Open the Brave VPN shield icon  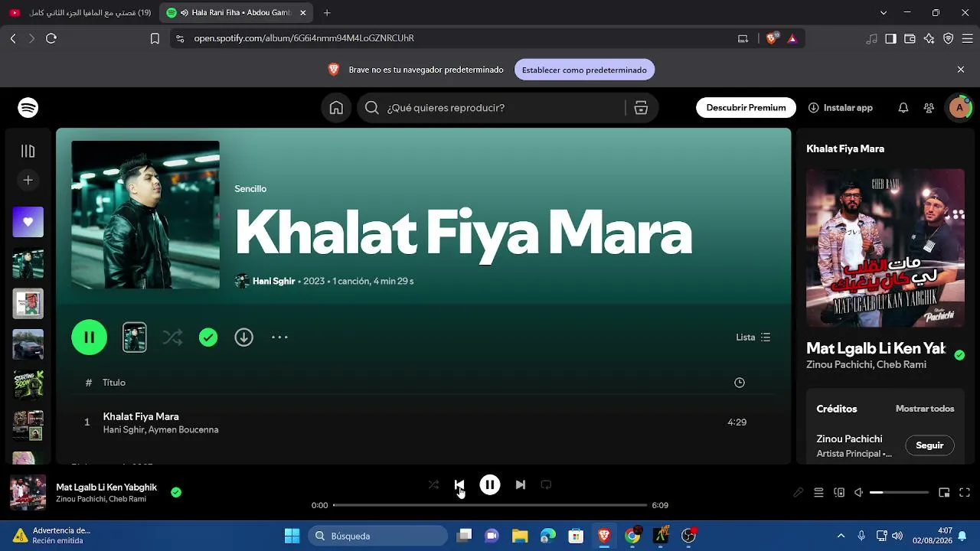pyautogui.click(x=948, y=38)
